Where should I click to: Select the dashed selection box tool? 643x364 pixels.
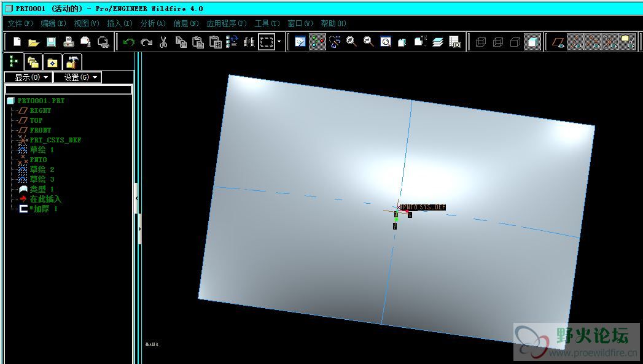pyautogui.click(x=267, y=42)
